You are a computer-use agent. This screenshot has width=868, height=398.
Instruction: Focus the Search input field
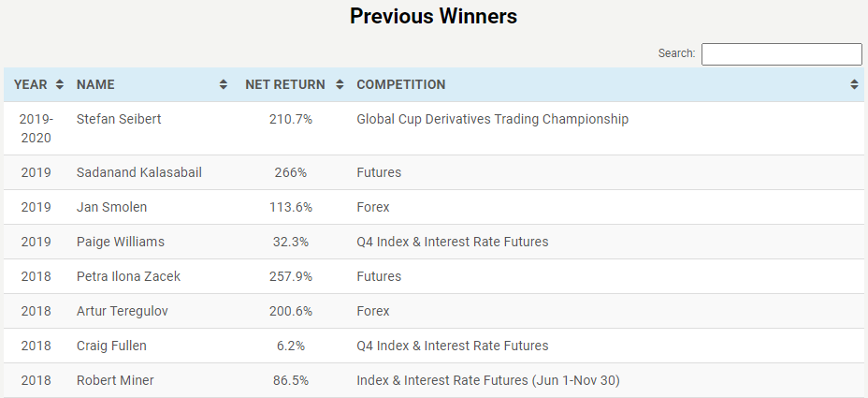(782, 54)
